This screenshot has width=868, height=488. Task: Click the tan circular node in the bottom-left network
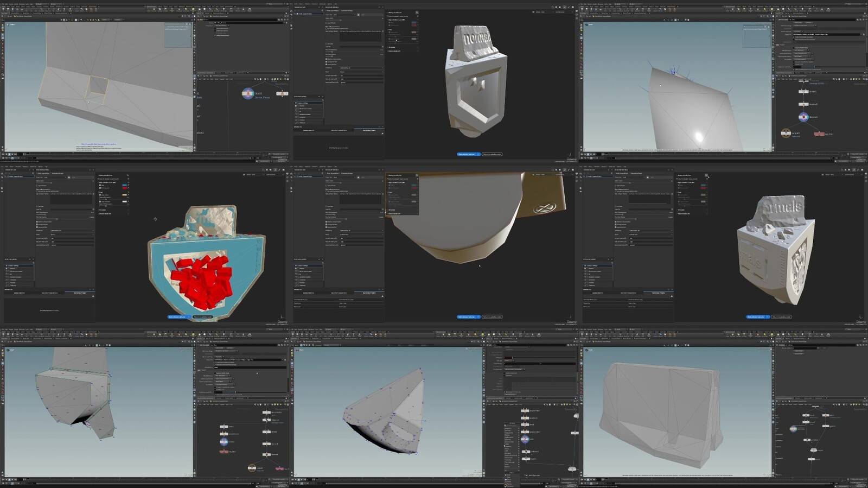click(x=252, y=467)
